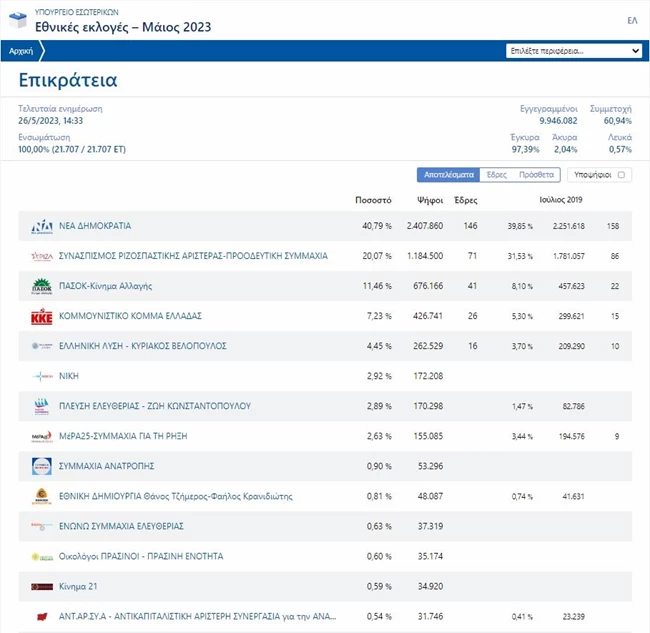
Task: Go to Αρχική in the breadcrumb
Action: [x=20, y=50]
